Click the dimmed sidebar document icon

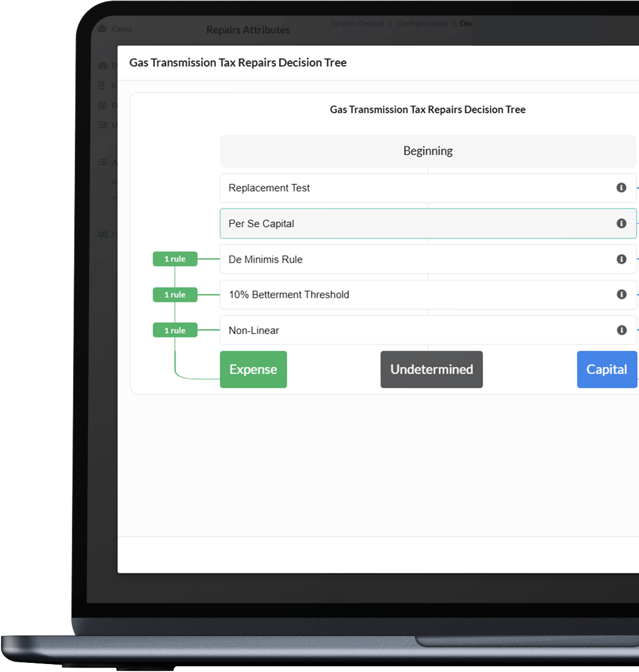coord(102,85)
